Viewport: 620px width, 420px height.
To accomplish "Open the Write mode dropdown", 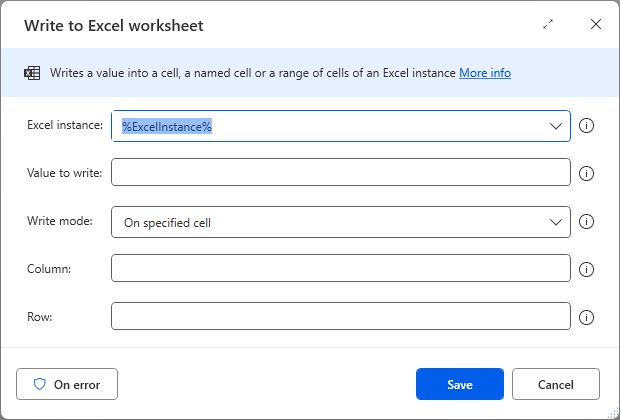I will [x=556, y=222].
